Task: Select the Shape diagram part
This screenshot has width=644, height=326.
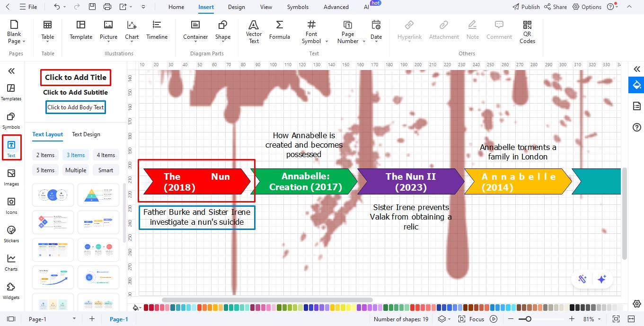Action: (x=223, y=30)
